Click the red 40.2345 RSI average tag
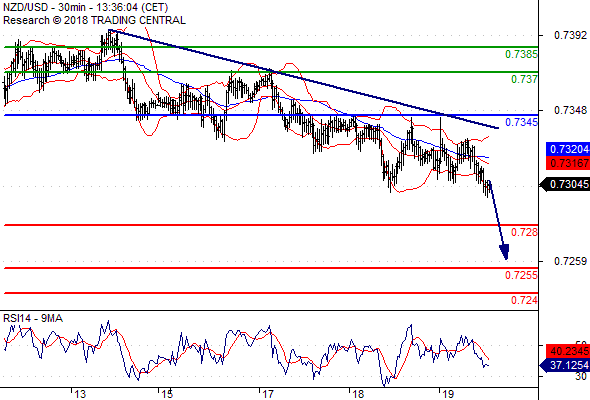 568,351
